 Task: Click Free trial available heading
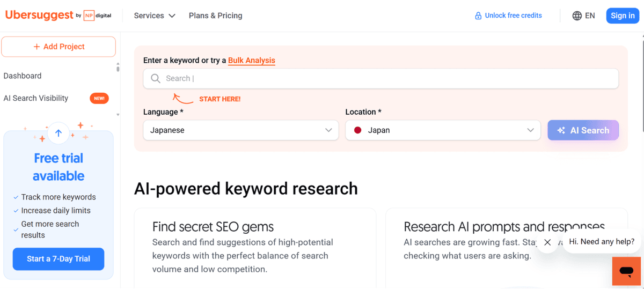[x=58, y=167]
